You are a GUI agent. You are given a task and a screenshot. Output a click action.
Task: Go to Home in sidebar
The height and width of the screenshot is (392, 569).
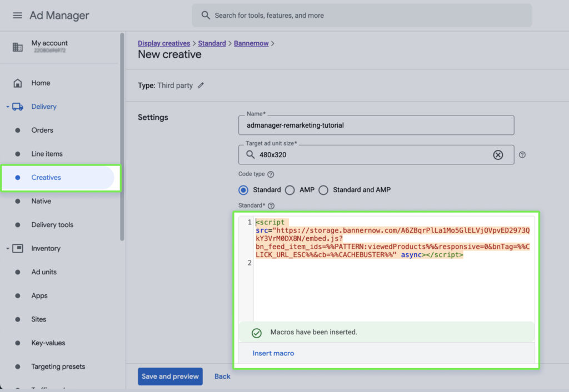(41, 83)
